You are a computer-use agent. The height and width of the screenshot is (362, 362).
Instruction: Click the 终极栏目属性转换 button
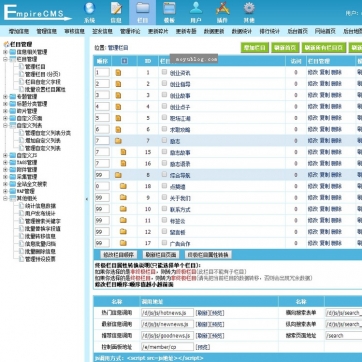click(208, 255)
